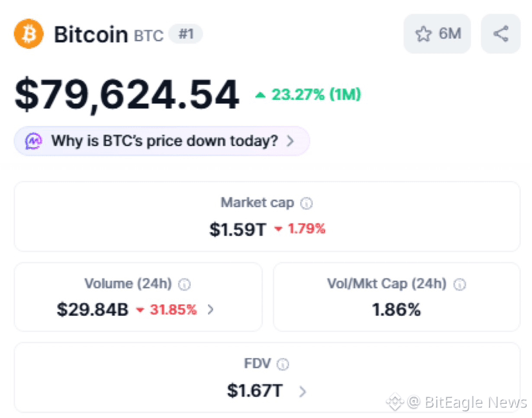The width and height of the screenshot is (532, 418).
Task: Click the 1.86% Vol/Mkt Cap value
Action: [396, 310]
